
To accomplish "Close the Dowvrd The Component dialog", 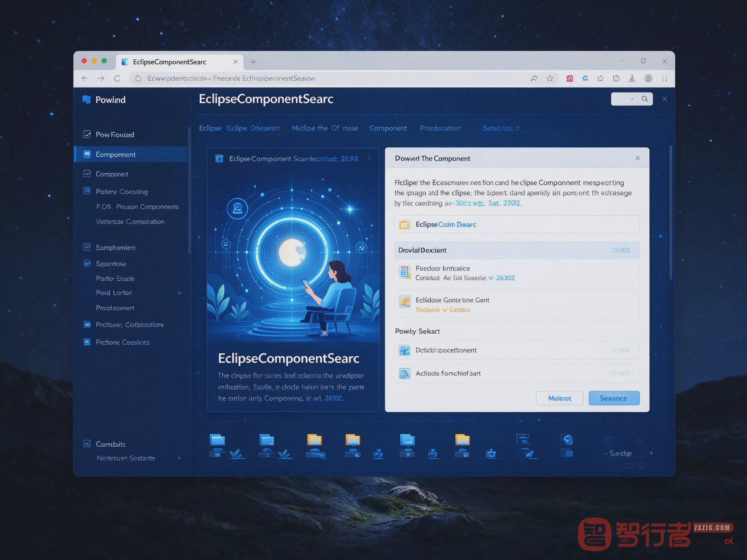I will click(x=638, y=158).
